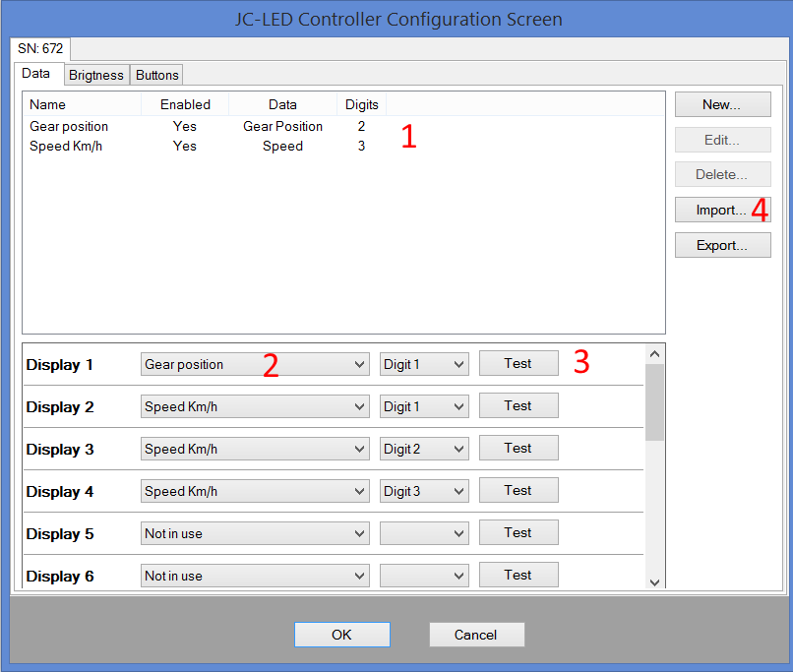The image size is (793, 672).
Task: Click Test button for Display 4
Action: pyautogui.click(x=518, y=490)
